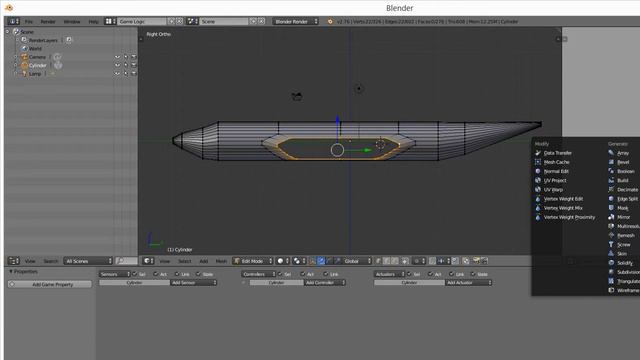Viewport: 640px width, 360px height.
Task: Click the Skin modifier icon
Action: pos(611,254)
